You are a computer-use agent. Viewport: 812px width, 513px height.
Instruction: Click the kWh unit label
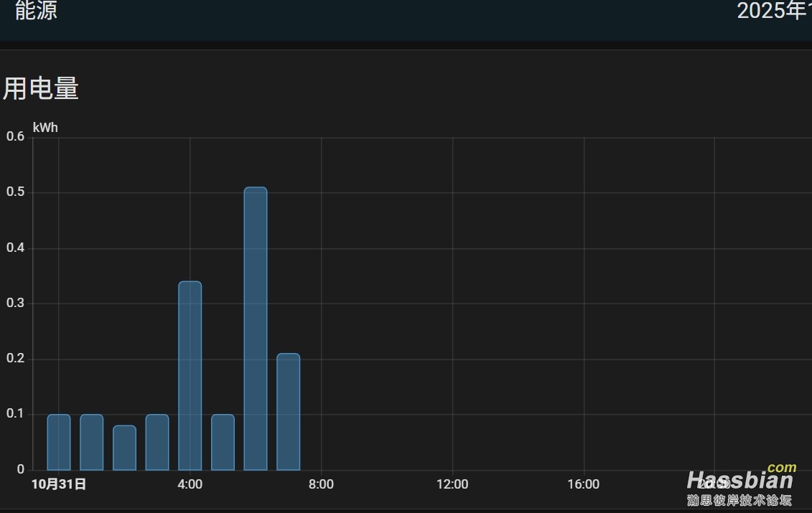tap(45, 128)
